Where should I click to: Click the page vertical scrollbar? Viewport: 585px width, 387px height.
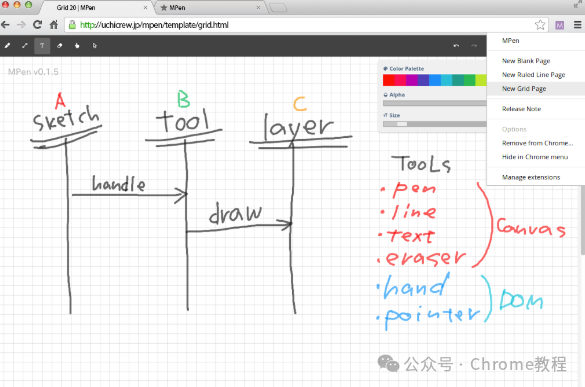(x=582, y=220)
